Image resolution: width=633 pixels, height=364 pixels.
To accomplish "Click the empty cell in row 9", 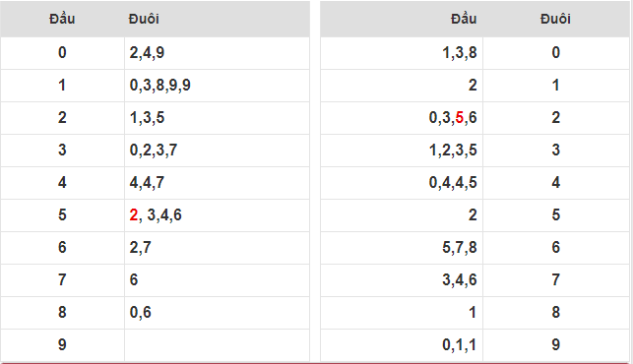I will [217, 345].
